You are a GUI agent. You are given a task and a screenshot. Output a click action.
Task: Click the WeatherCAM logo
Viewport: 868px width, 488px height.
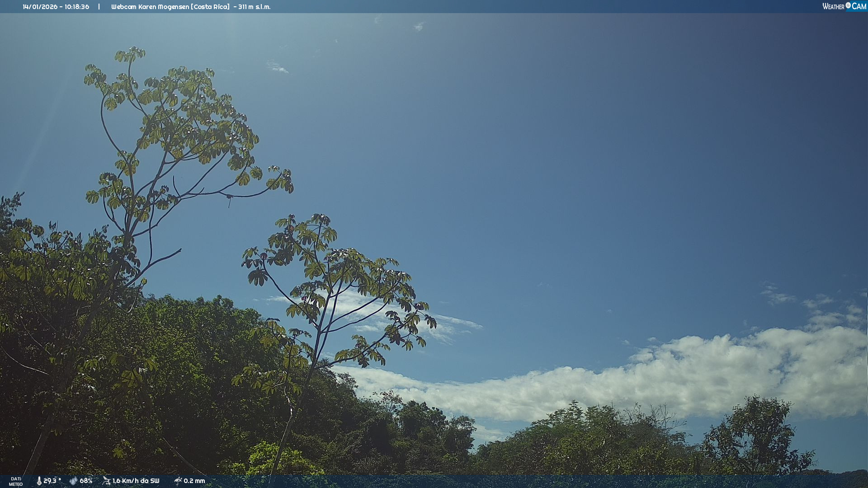click(x=844, y=6)
